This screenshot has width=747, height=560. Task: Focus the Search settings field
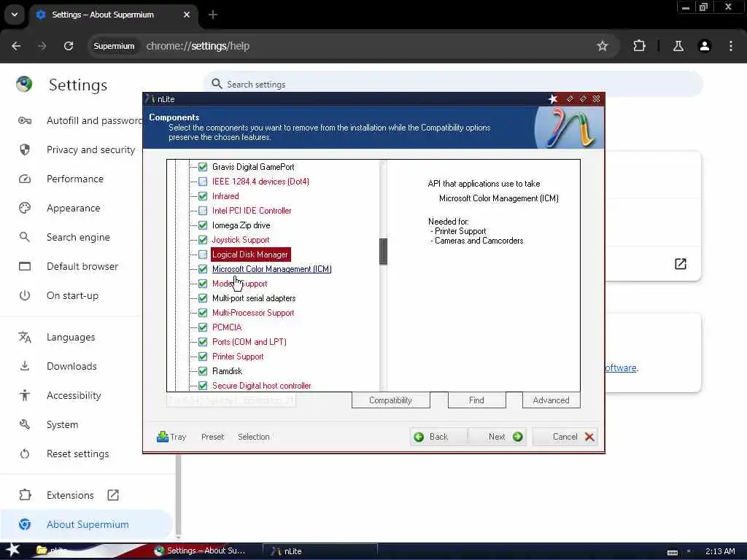tap(452, 85)
